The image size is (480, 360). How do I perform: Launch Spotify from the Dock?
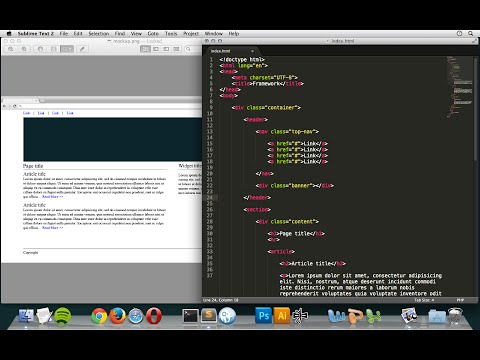(62, 316)
